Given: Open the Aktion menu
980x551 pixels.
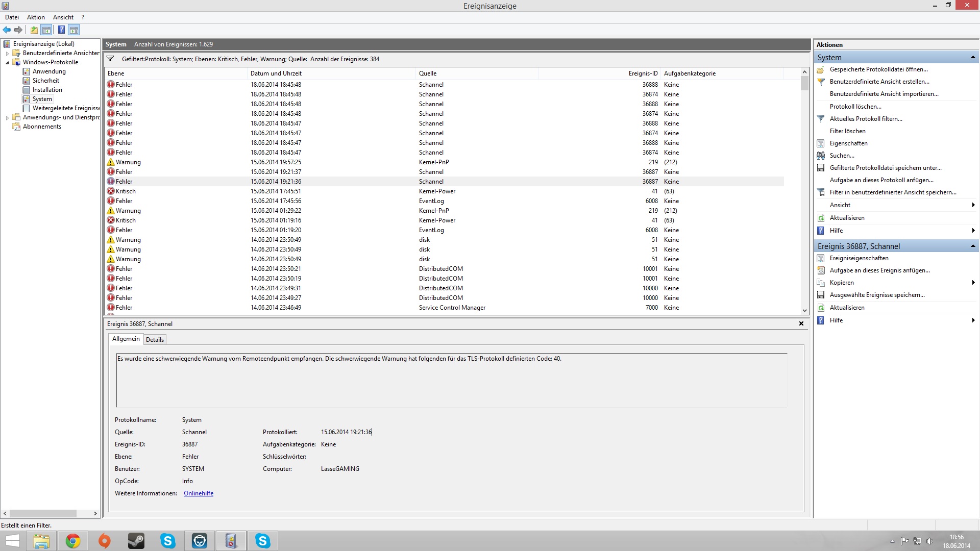Looking at the screenshot, I should pos(36,17).
